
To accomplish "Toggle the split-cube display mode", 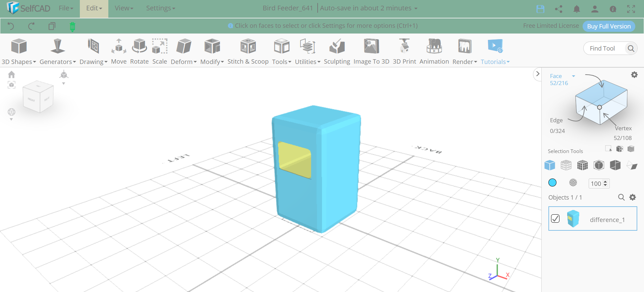I will tap(615, 165).
